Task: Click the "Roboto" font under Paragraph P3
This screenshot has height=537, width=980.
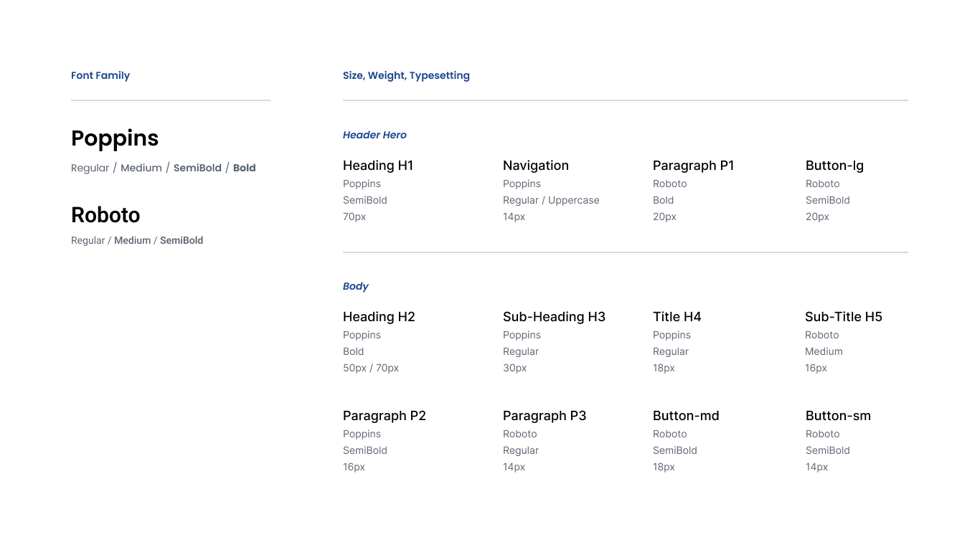Action: (x=520, y=434)
